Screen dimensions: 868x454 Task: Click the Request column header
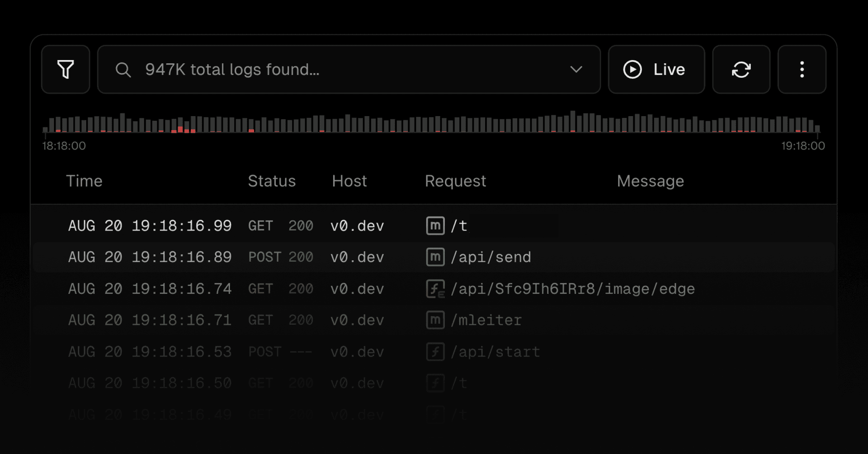(x=455, y=181)
